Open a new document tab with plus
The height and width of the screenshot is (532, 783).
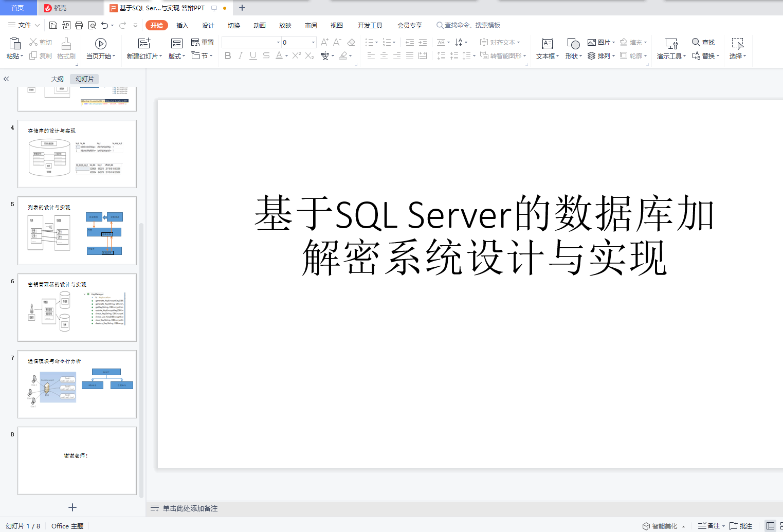tap(242, 8)
